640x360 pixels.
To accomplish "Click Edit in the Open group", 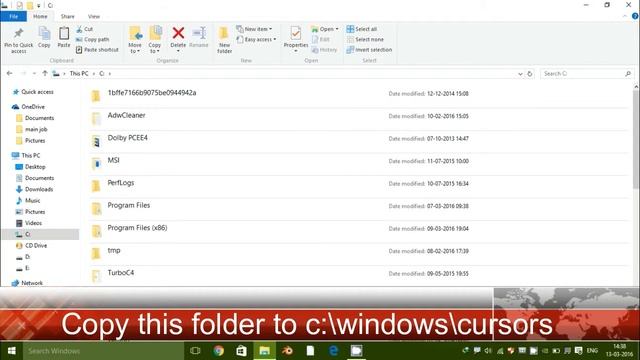I will click(321, 40).
